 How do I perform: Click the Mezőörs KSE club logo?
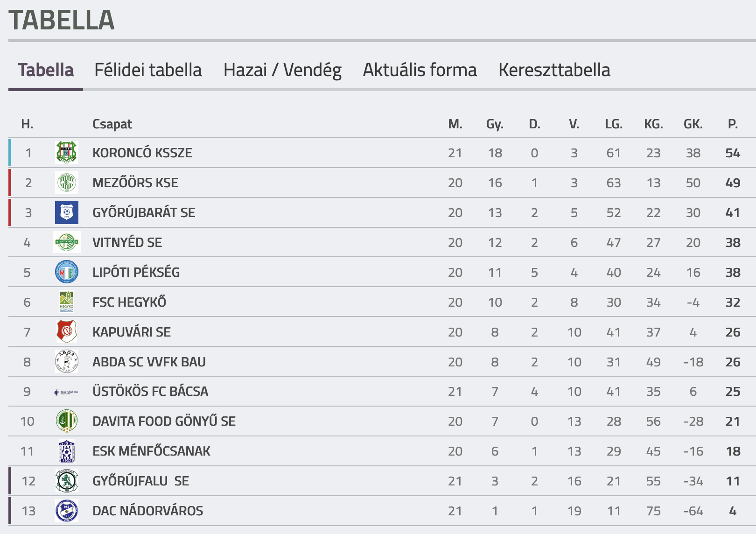66,183
